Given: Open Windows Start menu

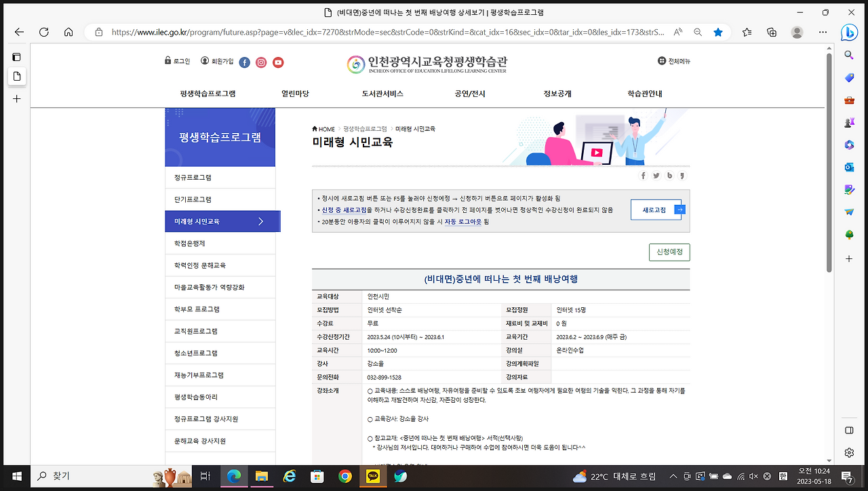Looking at the screenshot, I should pyautogui.click(x=16, y=477).
